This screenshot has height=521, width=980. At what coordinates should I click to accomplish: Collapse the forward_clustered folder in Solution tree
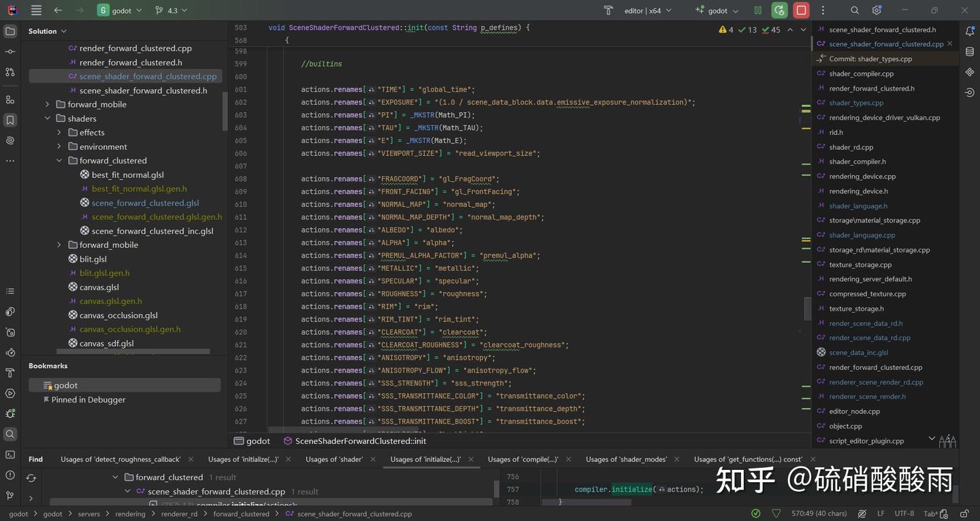(59, 161)
